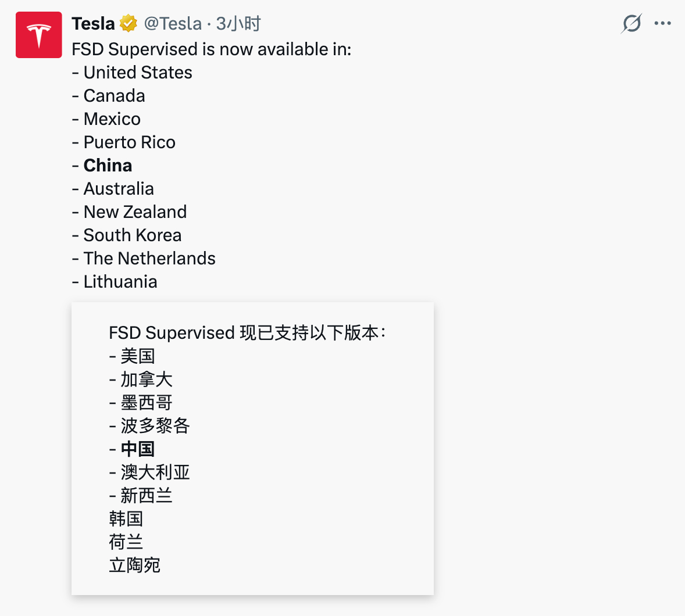Screen dimensions: 685x616
Task: Click the United States list entry
Action: (132, 73)
